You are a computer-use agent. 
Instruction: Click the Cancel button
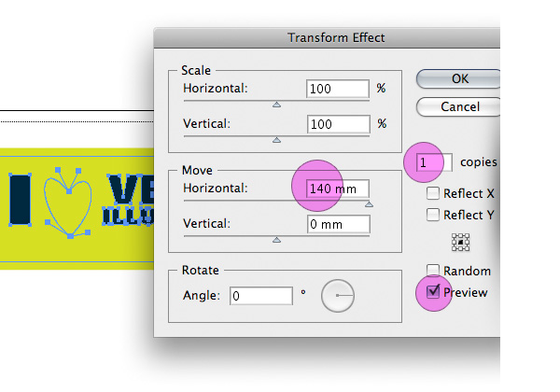click(x=458, y=106)
